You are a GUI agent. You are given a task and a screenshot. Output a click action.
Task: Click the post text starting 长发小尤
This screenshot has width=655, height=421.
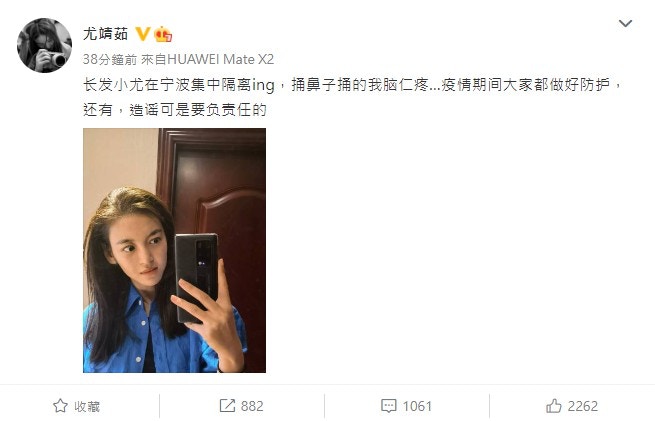[x=353, y=97]
